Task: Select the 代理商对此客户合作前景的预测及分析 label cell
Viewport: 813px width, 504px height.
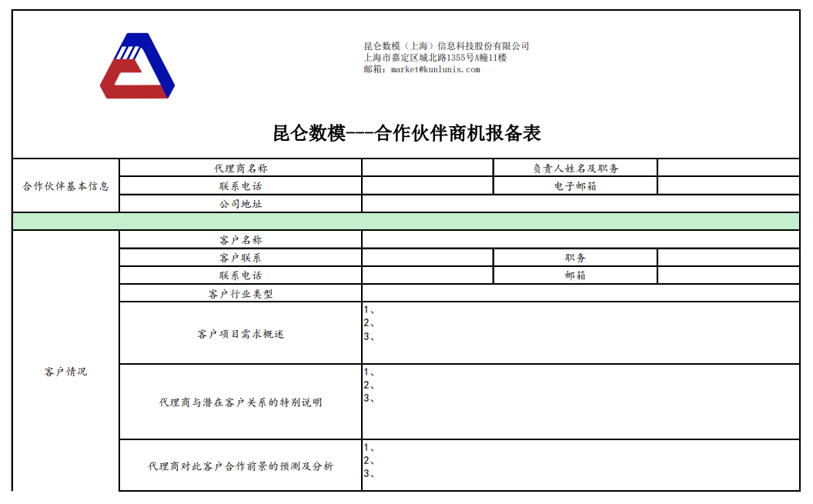Action: coord(239,466)
